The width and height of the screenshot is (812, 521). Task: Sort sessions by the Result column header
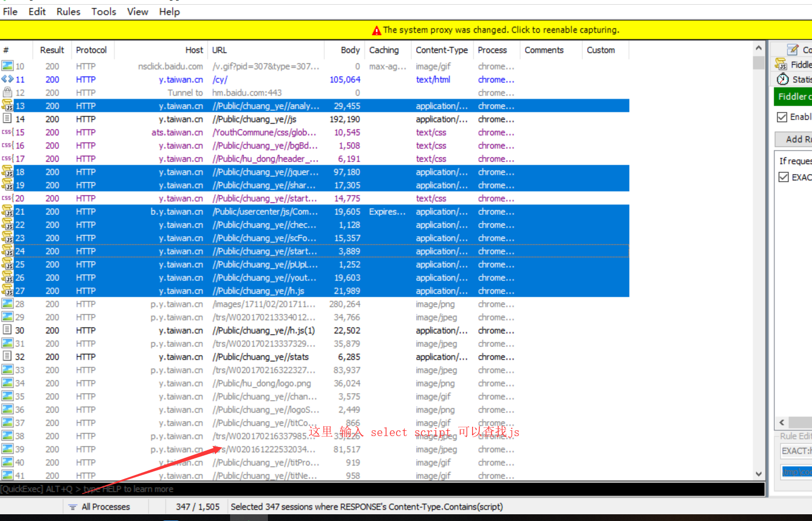pos(52,50)
